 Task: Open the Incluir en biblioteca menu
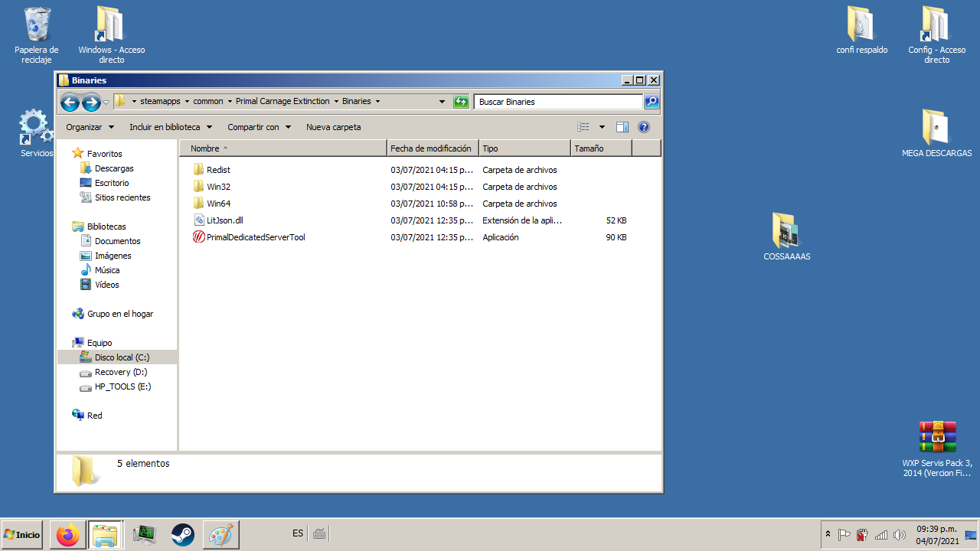click(171, 127)
